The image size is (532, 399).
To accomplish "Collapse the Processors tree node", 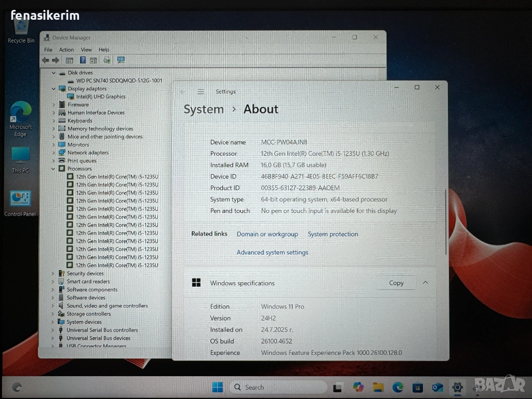I will (x=54, y=169).
